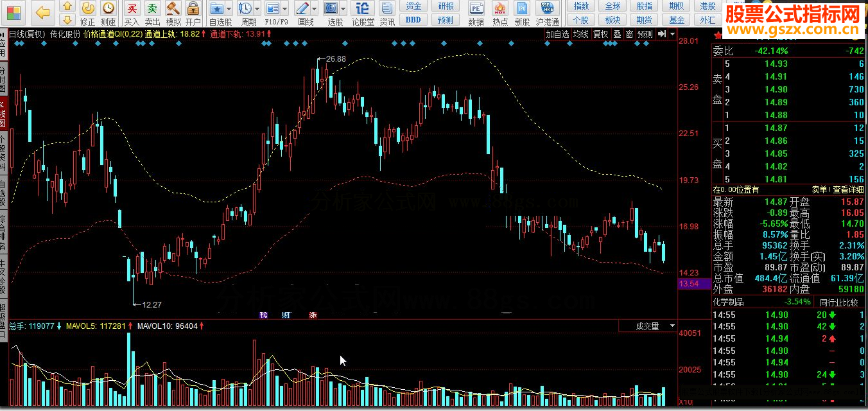Click the page down arrow icon
Image resolution: width=868 pixels, height=411 pixels.
67,19
